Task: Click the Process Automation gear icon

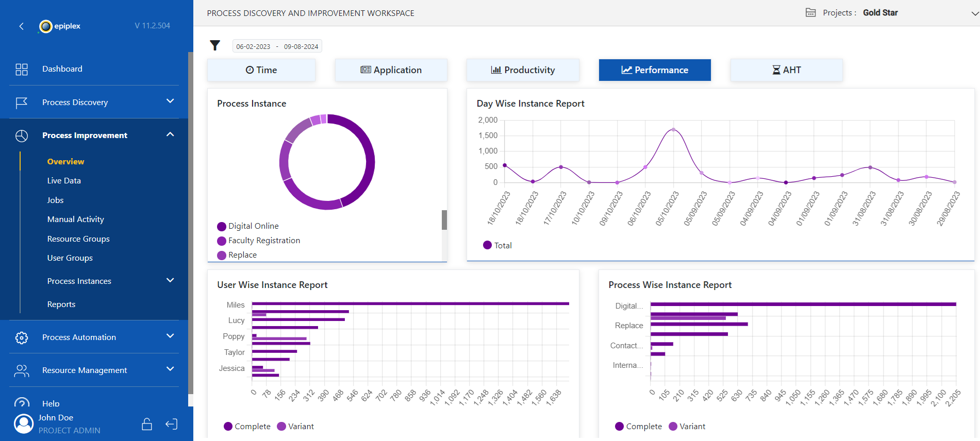Action: [22, 337]
